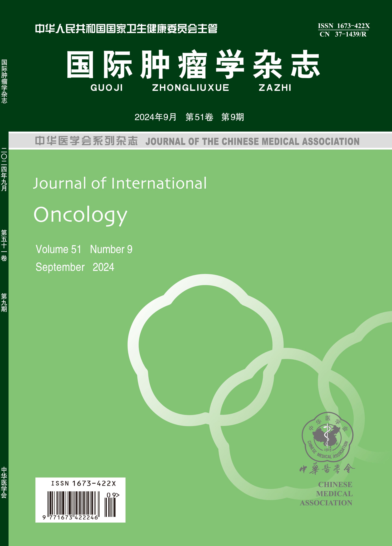Screen dimensions: 392x546
Task: Click the Volume 51 Number 9 text
Action: (x=84, y=249)
